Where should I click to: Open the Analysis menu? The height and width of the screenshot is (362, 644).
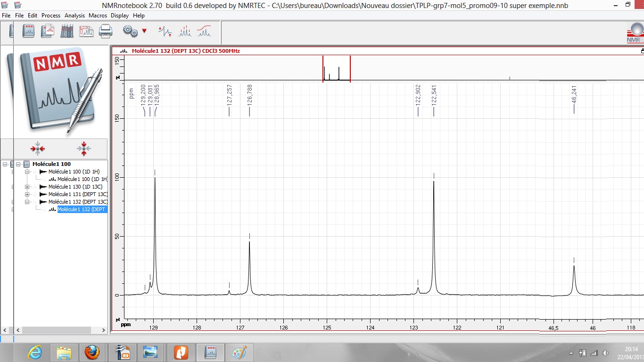pos(75,16)
